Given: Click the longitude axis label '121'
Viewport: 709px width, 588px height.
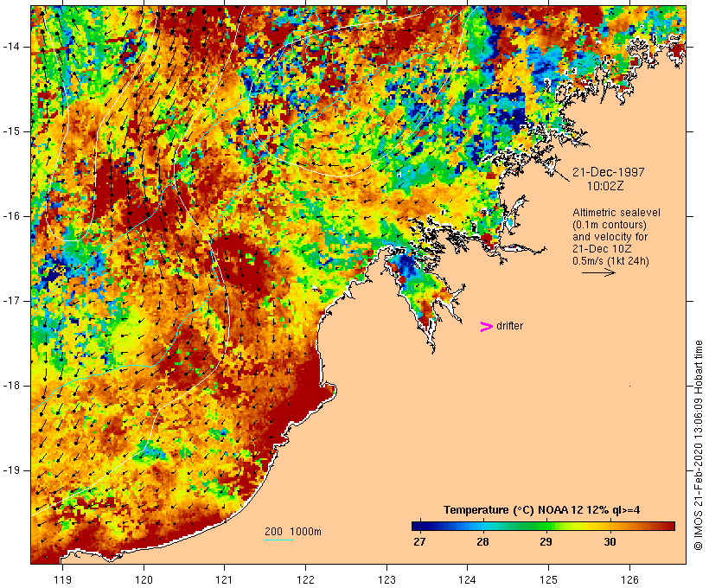Looking at the screenshot, I should point(225,579).
